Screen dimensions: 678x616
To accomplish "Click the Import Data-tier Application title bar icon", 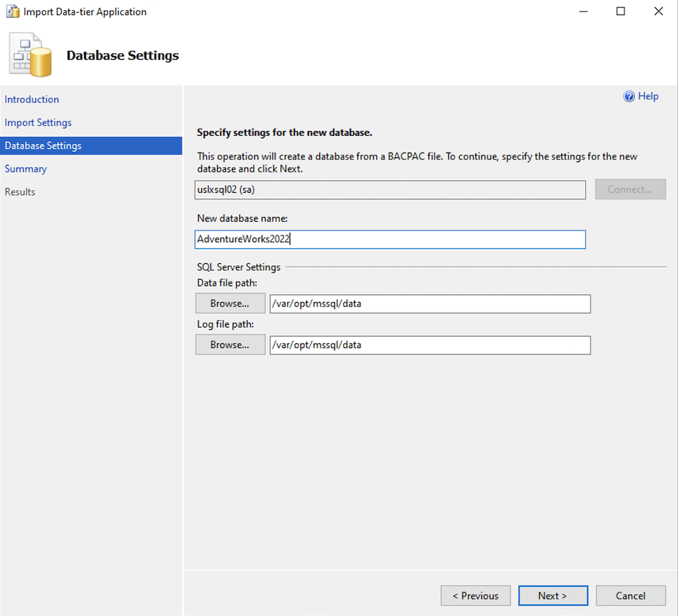I will 12,11.
